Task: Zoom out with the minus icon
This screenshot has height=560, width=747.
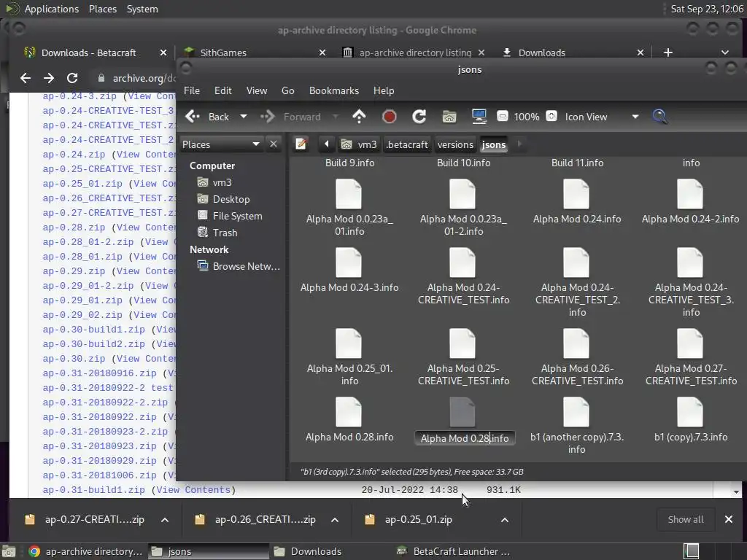Action: (502, 116)
